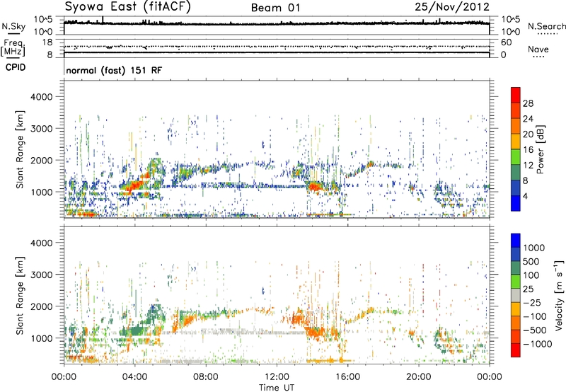The image size is (566, 392).
Task: Click the '1000' tick on velocity colorbar
Action: (x=533, y=248)
